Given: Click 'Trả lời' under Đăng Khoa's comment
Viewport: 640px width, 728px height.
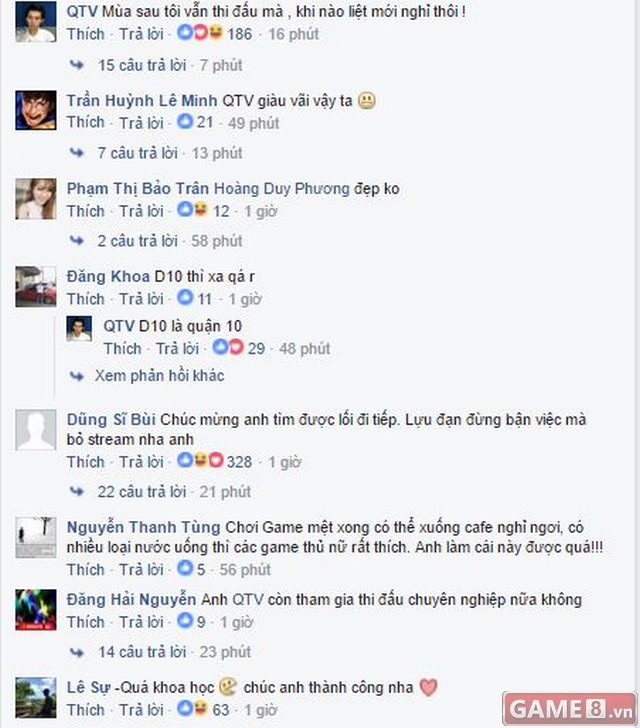Looking at the screenshot, I should [x=141, y=299].
